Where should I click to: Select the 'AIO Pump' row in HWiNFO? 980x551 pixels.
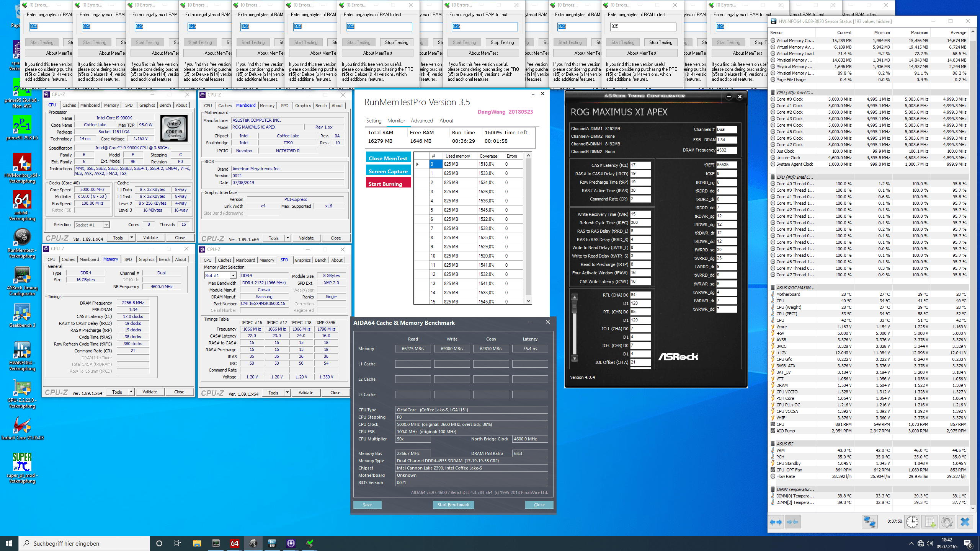pos(869,431)
